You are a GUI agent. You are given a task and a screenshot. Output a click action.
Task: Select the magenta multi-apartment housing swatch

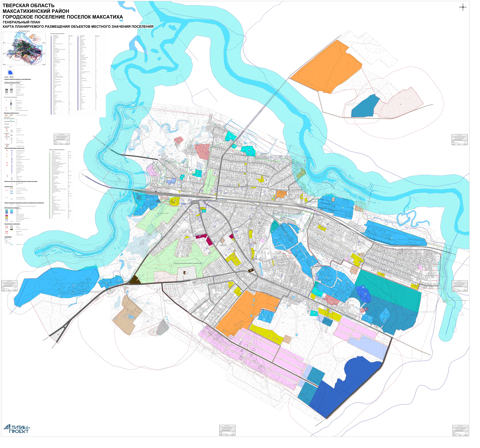[7, 216]
